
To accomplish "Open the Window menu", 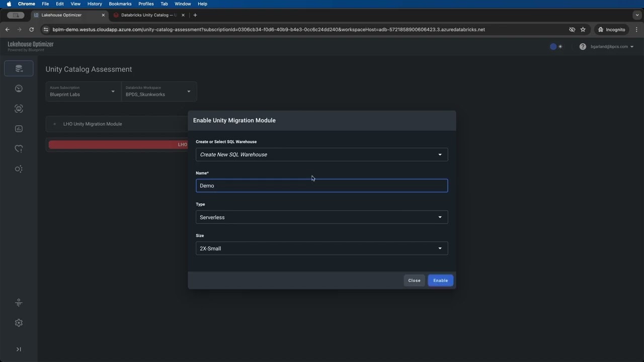I will tap(183, 4).
